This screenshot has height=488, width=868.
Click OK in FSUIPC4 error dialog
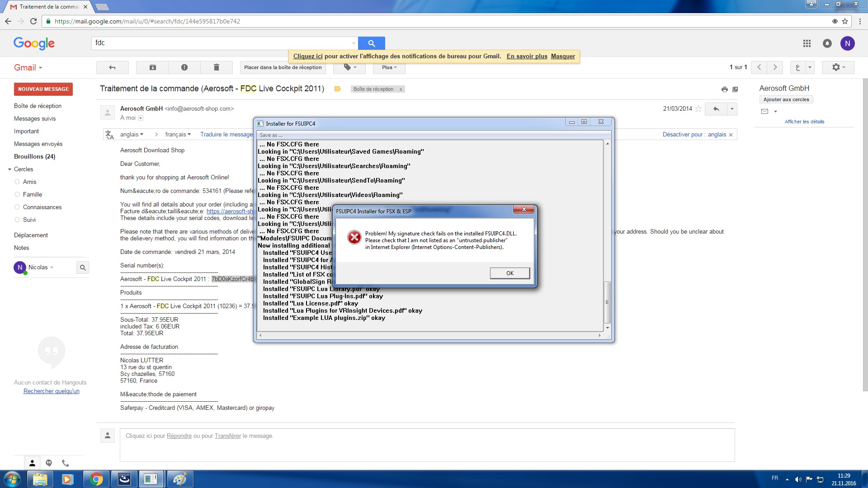(x=509, y=273)
